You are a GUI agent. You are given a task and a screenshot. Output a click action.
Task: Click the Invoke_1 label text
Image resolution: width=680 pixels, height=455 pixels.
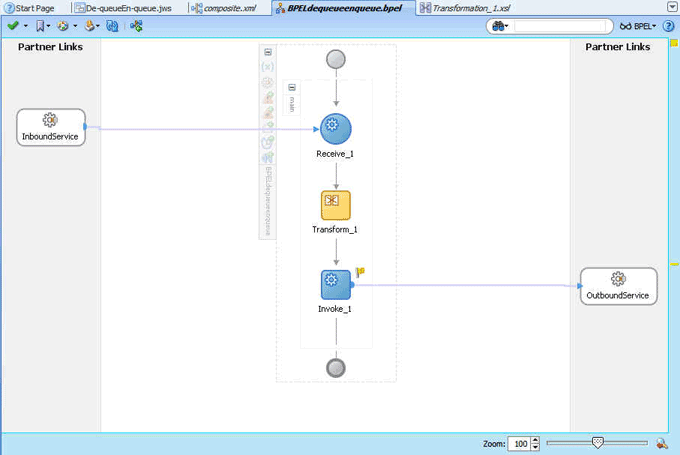[x=335, y=309]
